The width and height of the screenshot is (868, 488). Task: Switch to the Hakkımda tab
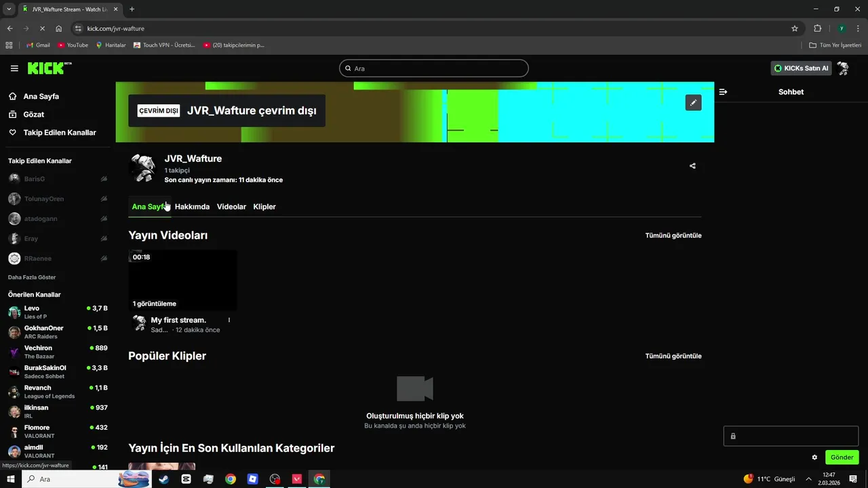[192, 207]
